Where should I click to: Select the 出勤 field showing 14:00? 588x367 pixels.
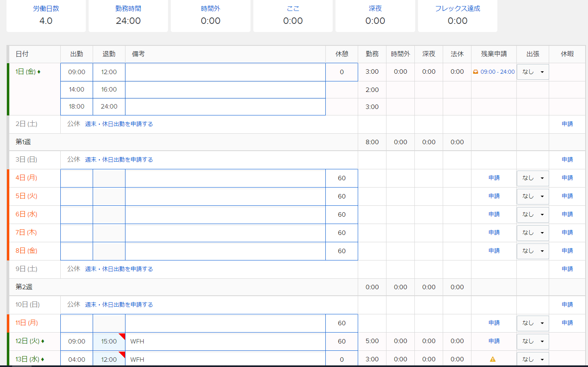coord(77,90)
